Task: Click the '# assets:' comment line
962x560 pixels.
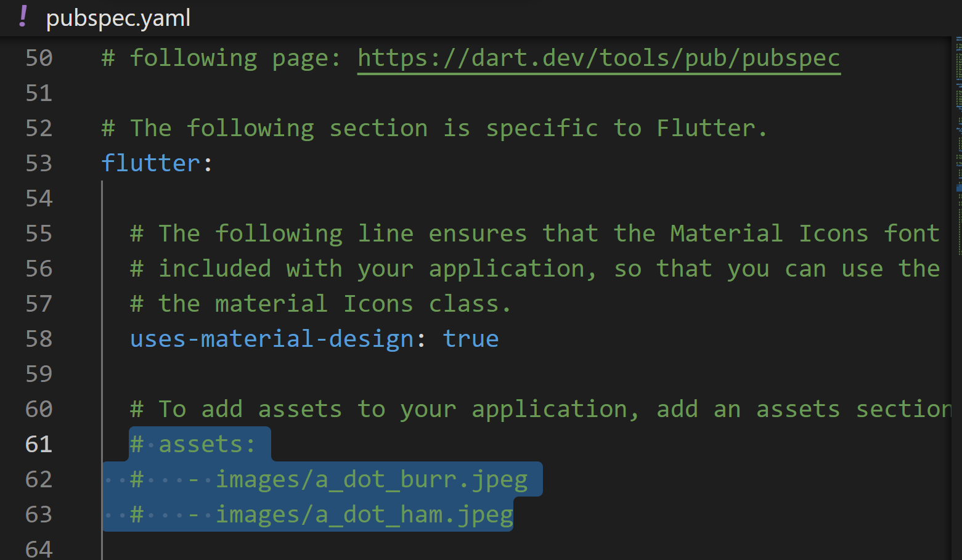Action: [193, 444]
